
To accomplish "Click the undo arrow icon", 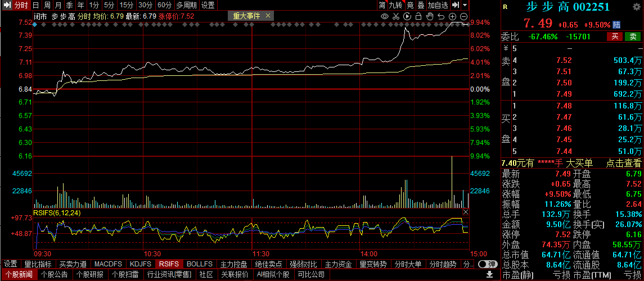I will click(441, 16).
